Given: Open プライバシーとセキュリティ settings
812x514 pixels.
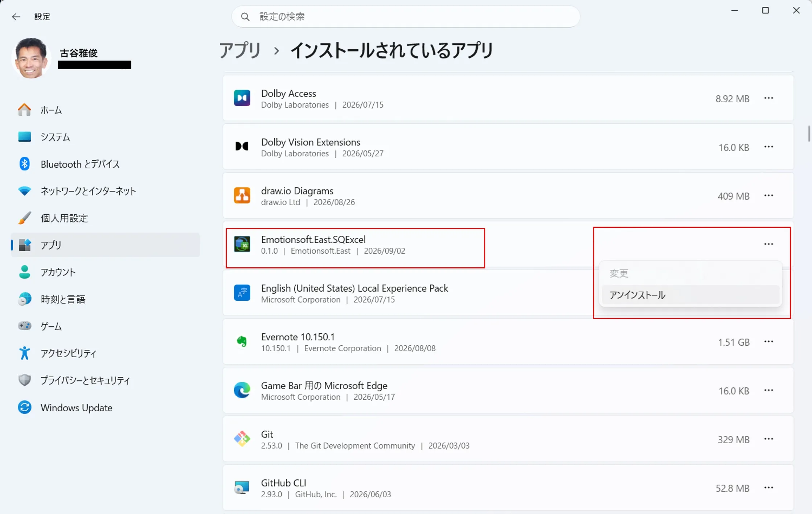Looking at the screenshot, I should (x=105, y=380).
